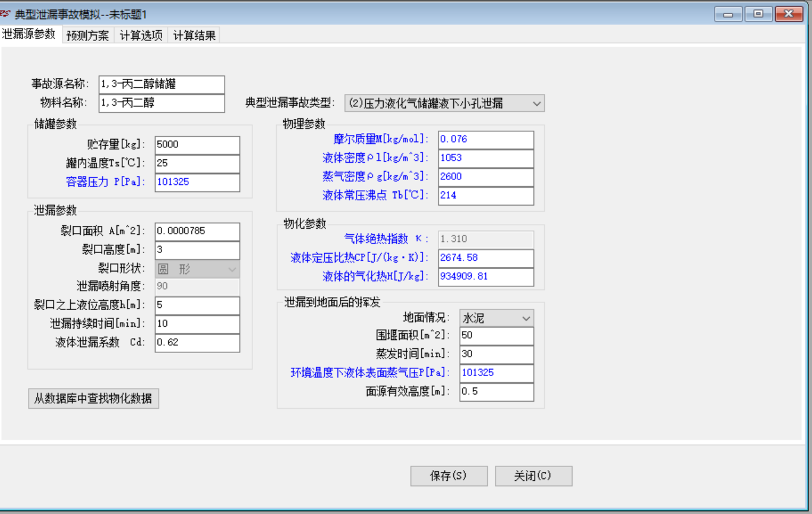
Task: Click the 蒸气密度 field with 2600
Action: [486, 177]
